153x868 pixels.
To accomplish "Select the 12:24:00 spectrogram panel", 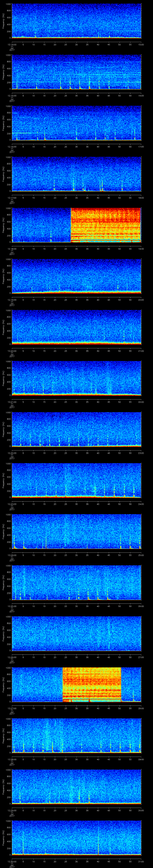I will (76, 531).
